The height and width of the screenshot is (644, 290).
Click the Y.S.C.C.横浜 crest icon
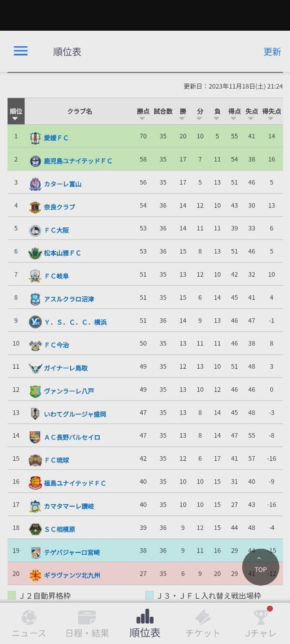(x=35, y=322)
